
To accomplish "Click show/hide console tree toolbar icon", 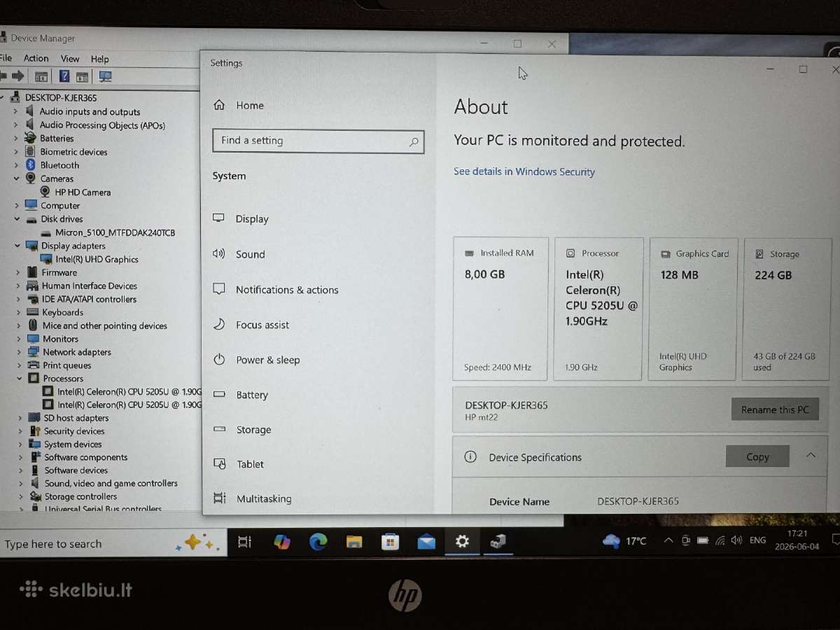I will pos(41,76).
